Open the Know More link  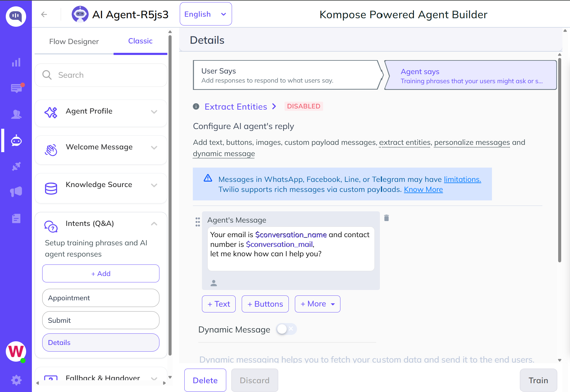[x=423, y=189]
